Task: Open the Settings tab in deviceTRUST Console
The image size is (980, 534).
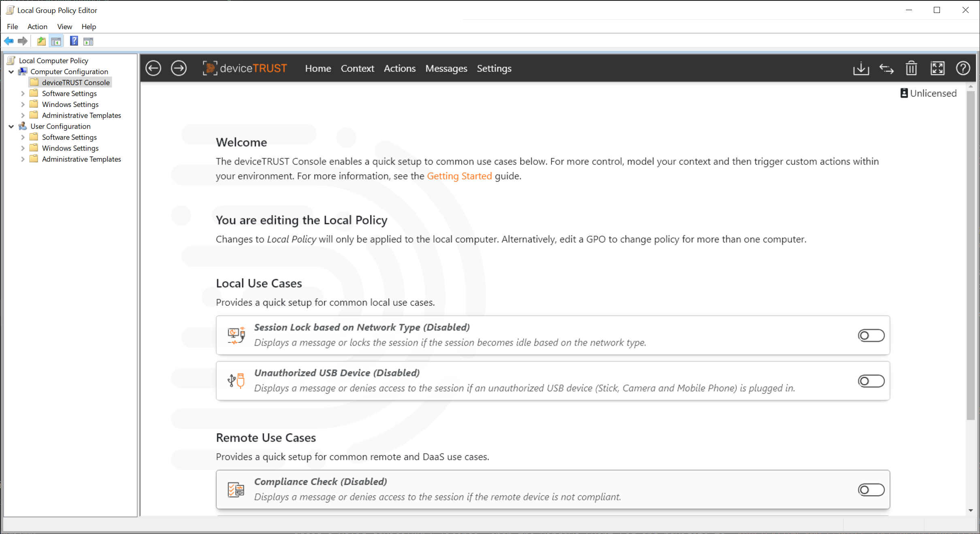Action: [x=494, y=68]
